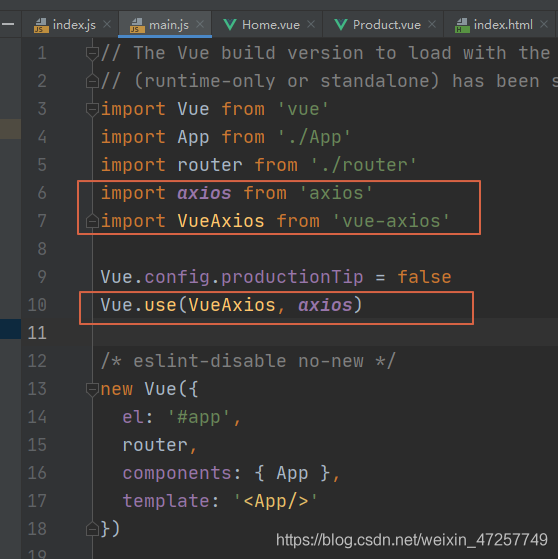Click the '#app' string on line 14

(x=199, y=417)
